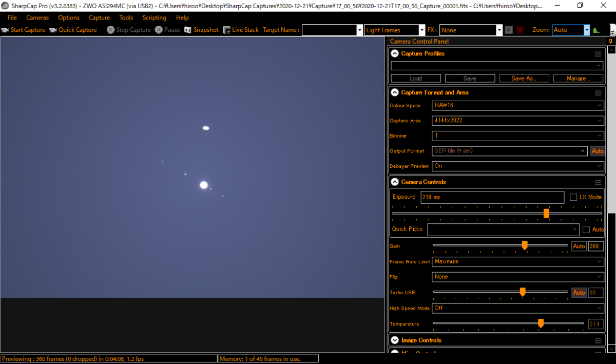616x364 pixels.
Task: Click the Turbo USB slider handle
Action: coord(523,292)
